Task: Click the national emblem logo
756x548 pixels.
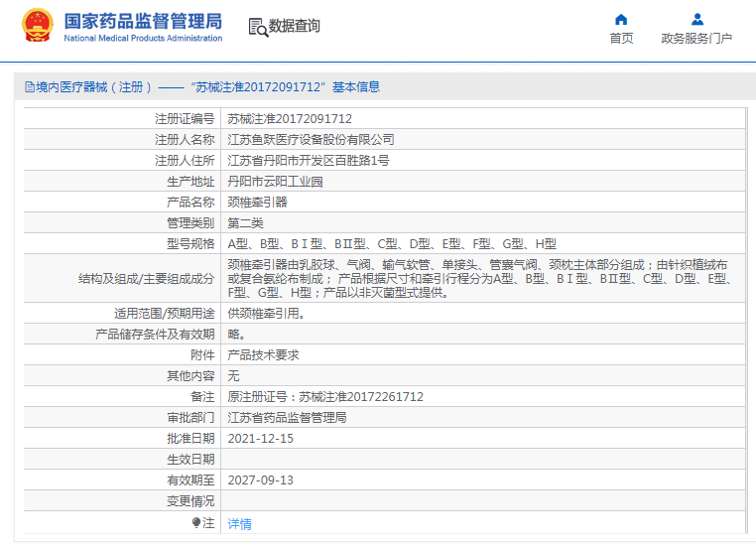Action: [x=37, y=25]
